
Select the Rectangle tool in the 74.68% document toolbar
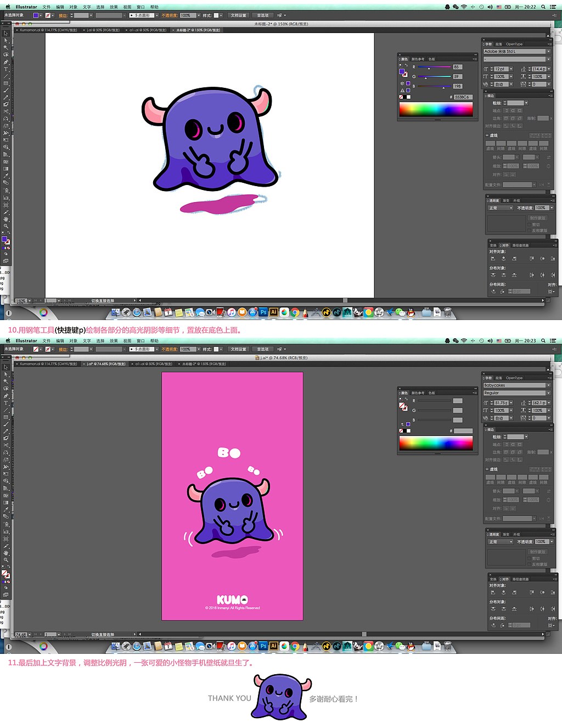point(6,417)
